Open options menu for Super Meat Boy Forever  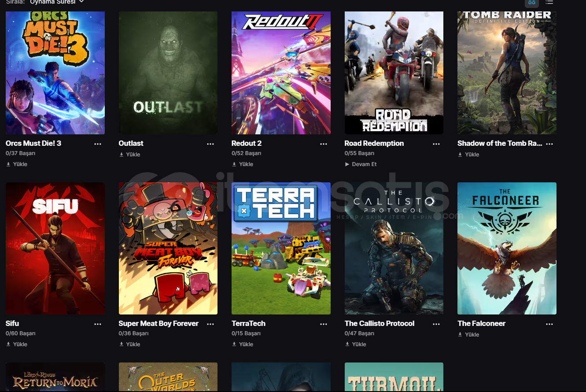click(210, 324)
